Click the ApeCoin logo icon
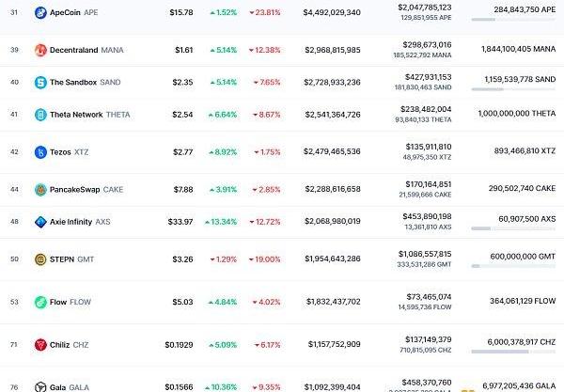 (40, 13)
